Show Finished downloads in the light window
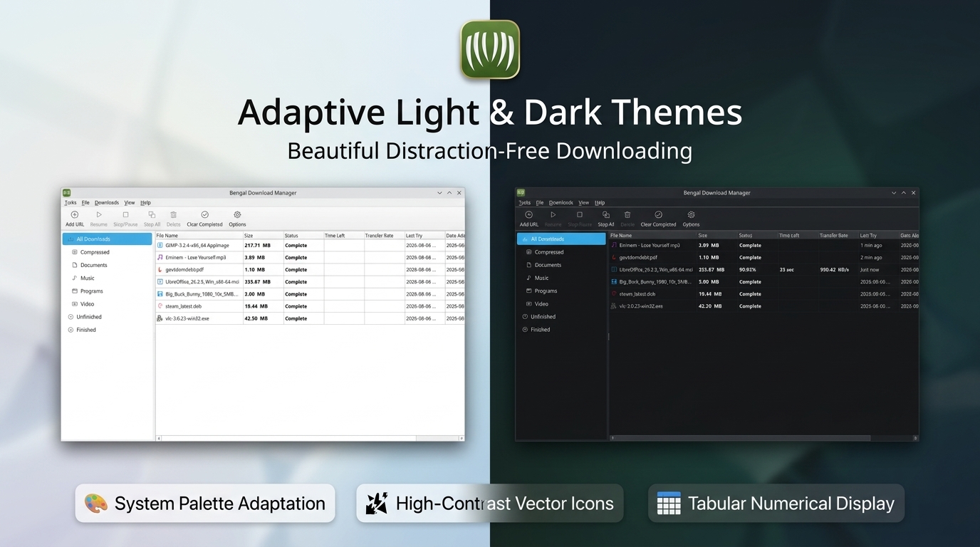Screen dimensions: 980x547 (x=82, y=330)
